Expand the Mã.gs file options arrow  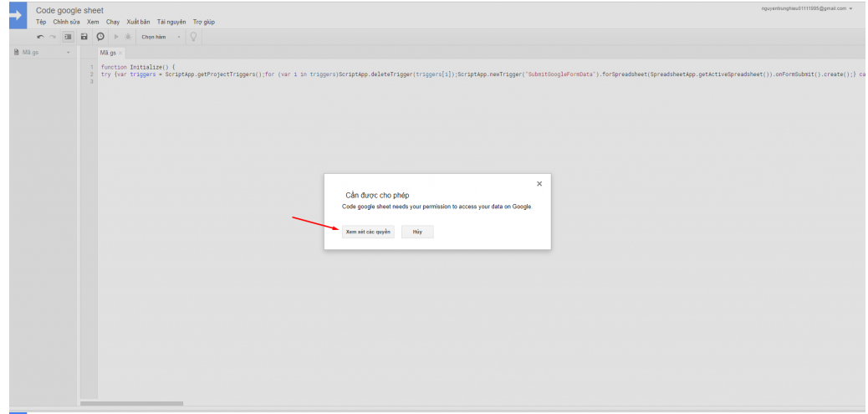(69, 53)
